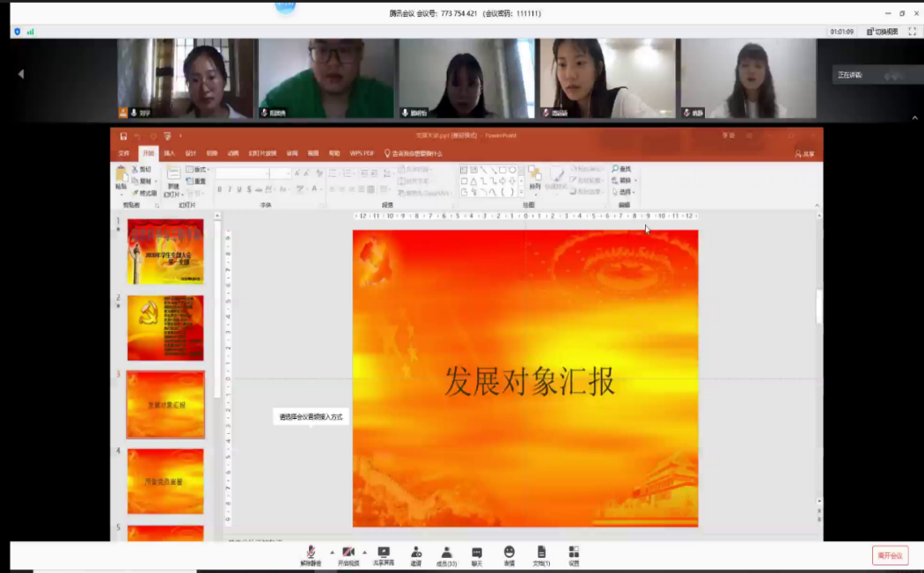Click the Switch View button
This screenshot has width=924, height=573.
(x=882, y=32)
